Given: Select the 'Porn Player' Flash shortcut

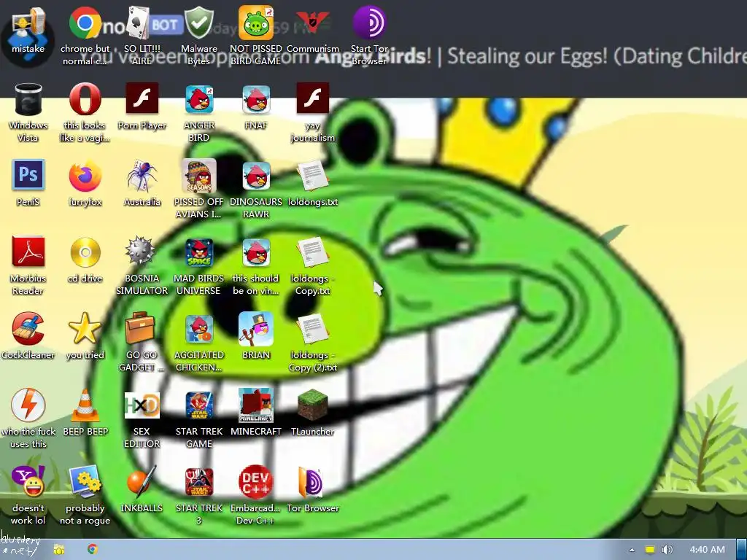Looking at the screenshot, I should click(142, 98).
